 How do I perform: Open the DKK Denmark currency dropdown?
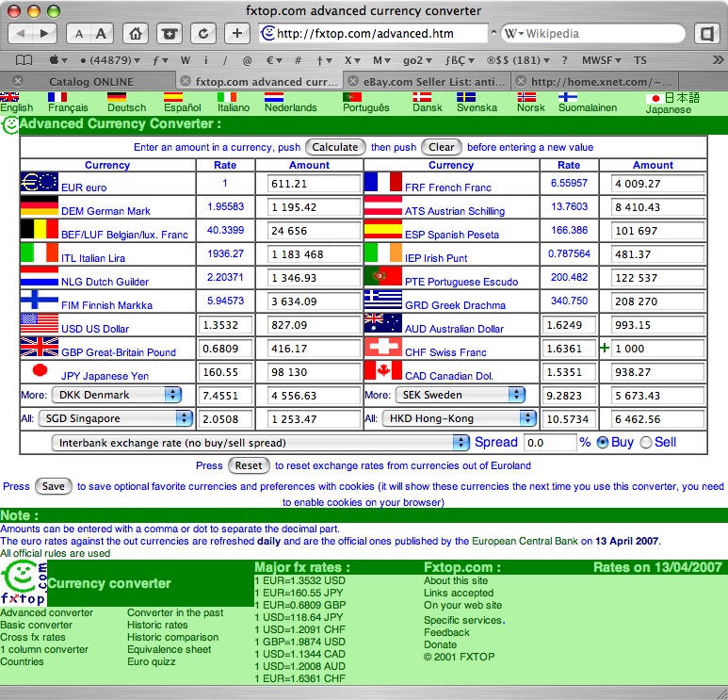tap(116, 395)
